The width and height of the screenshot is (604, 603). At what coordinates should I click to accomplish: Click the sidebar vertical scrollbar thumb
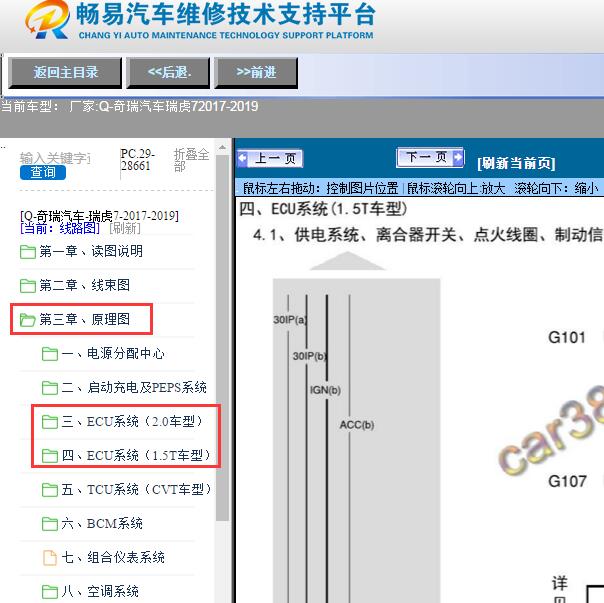pos(222,338)
